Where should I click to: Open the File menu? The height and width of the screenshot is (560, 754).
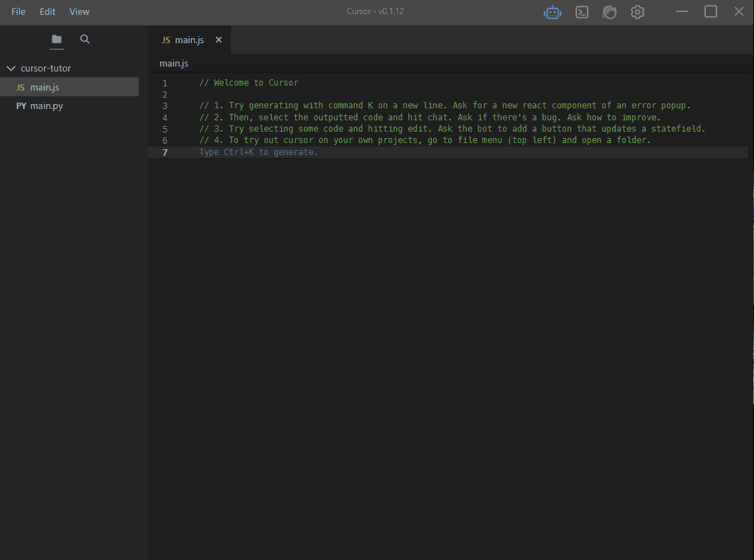[x=18, y=11]
